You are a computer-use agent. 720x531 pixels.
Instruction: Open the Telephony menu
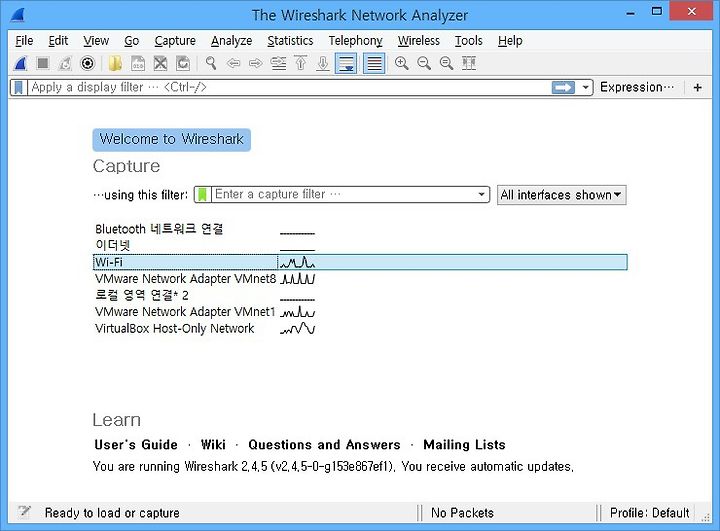pos(355,41)
